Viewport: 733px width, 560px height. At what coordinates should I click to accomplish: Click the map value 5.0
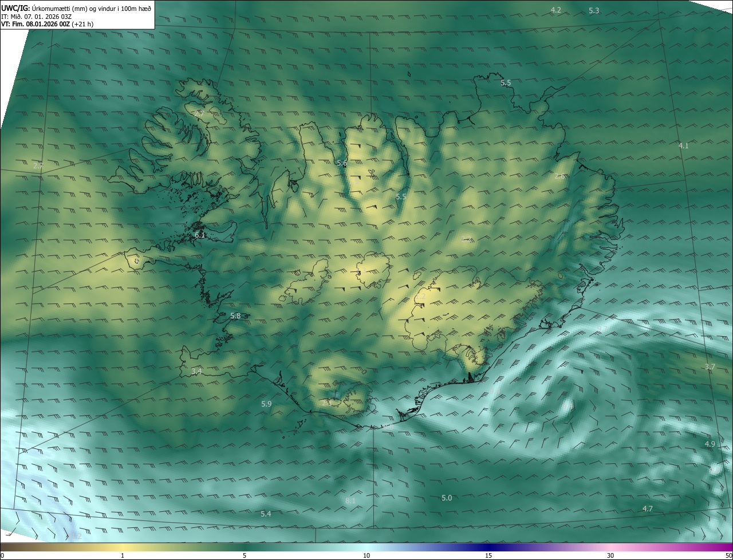[x=447, y=498]
